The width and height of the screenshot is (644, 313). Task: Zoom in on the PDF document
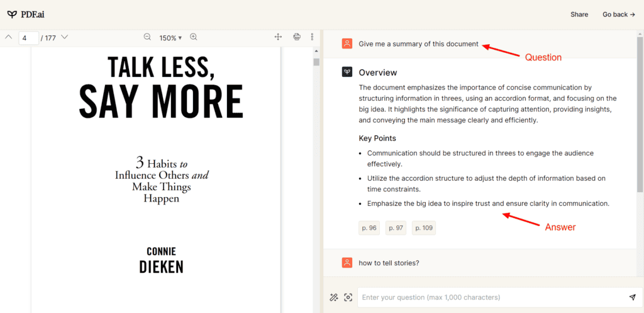(x=194, y=37)
